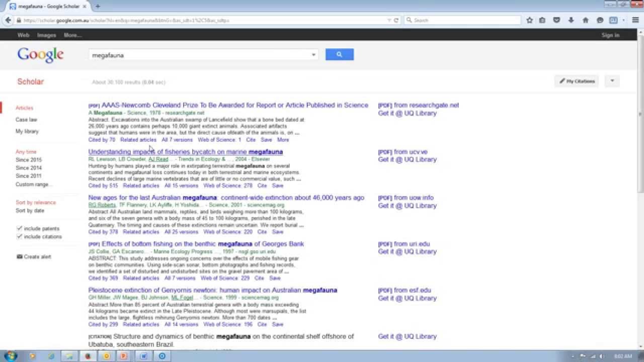Filter results Since 2011
This screenshot has height=362, width=644.
(x=29, y=176)
